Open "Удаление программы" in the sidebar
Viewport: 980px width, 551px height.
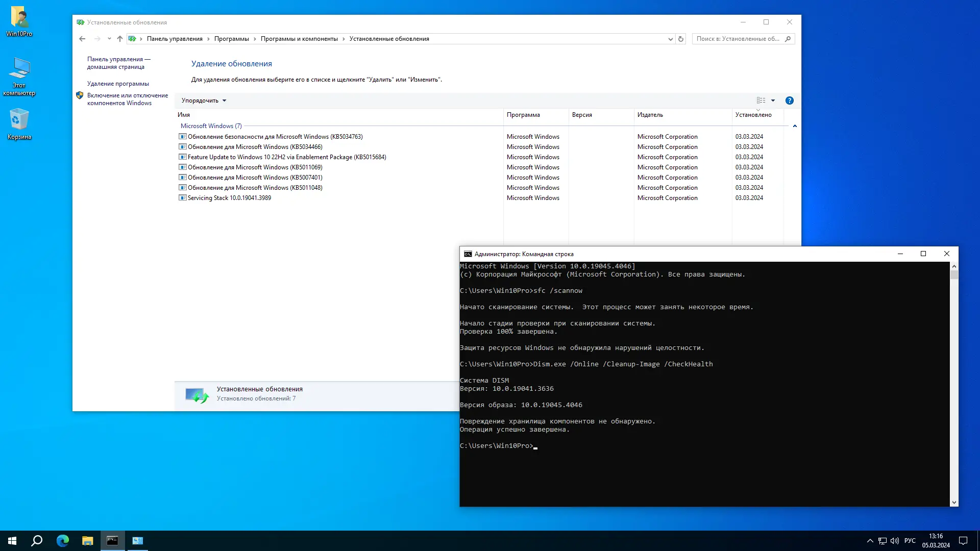click(x=118, y=83)
